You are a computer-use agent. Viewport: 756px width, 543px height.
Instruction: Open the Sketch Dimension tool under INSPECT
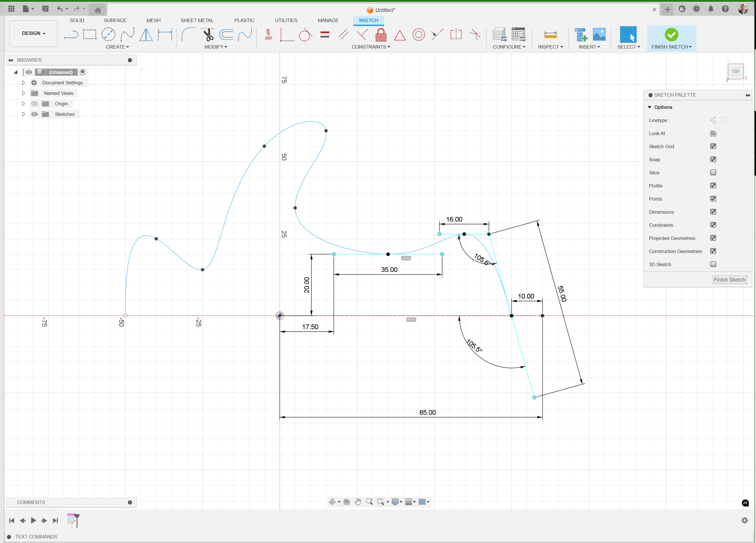point(550,34)
